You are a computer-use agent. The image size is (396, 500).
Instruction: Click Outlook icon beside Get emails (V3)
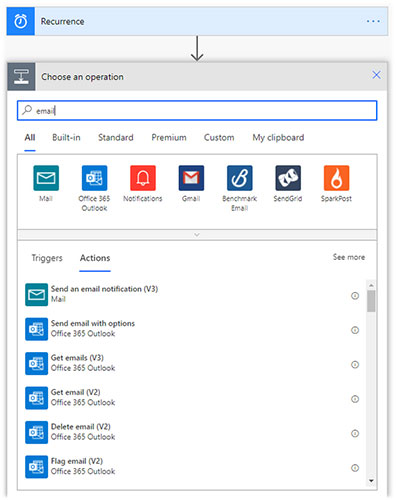[x=36, y=363]
